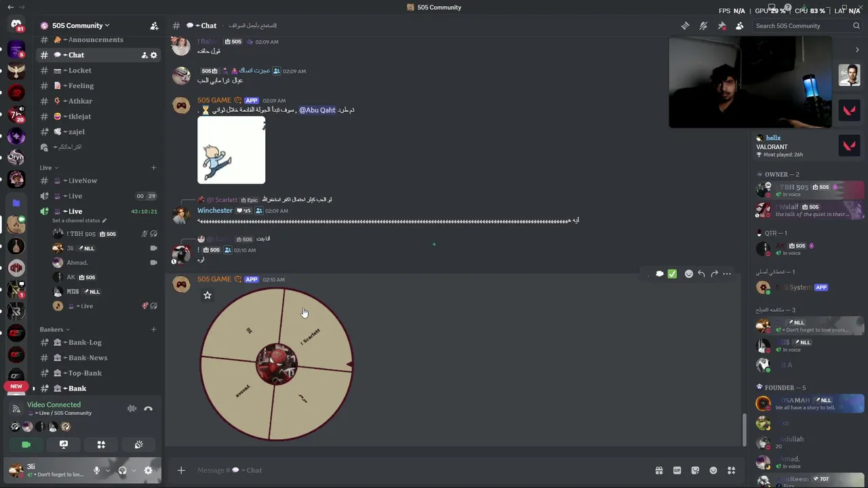
Task: Create channel in Live category
Action: (153, 167)
